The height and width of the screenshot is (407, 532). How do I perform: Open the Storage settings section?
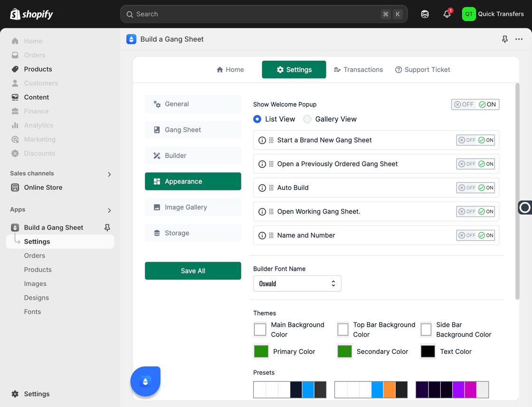193,233
